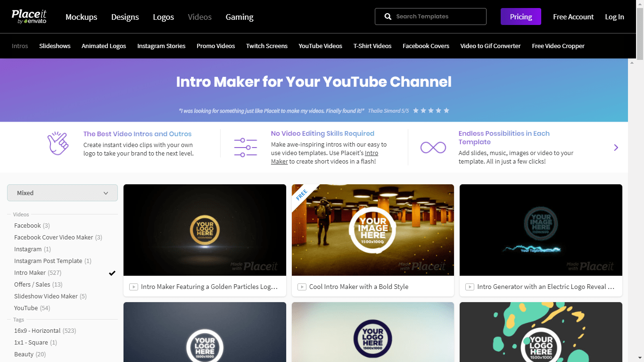
Task: Open the navy circle logo thumbnail
Action: tap(373, 332)
